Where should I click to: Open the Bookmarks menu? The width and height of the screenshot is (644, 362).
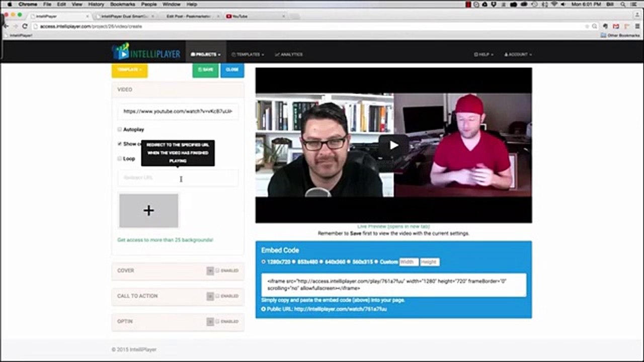pos(123,4)
